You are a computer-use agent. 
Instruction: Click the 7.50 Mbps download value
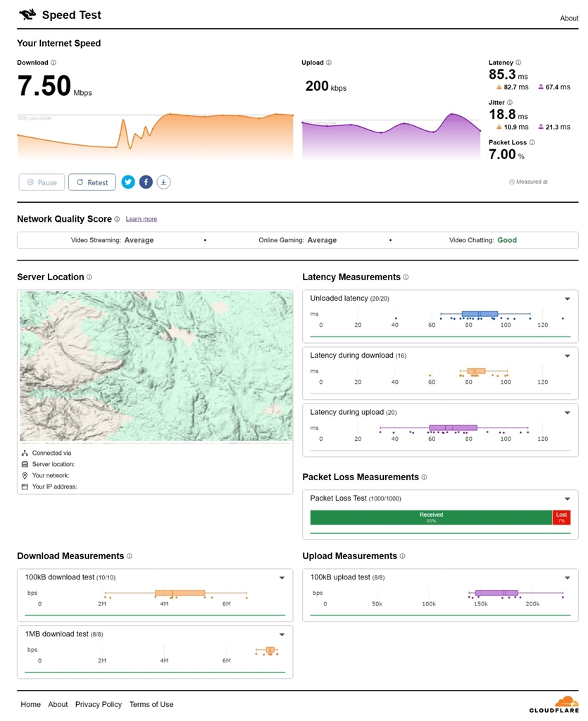[55, 86]
